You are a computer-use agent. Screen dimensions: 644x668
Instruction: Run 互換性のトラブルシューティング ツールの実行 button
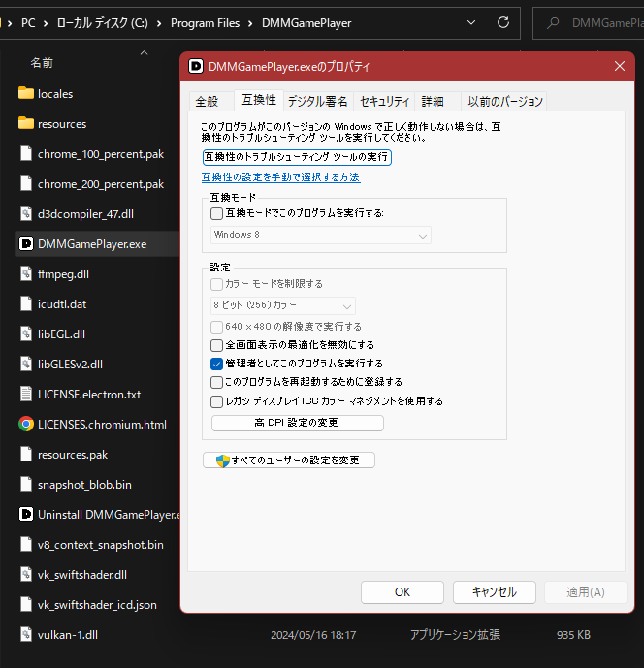pyautogui.click(x=297, y=157)
